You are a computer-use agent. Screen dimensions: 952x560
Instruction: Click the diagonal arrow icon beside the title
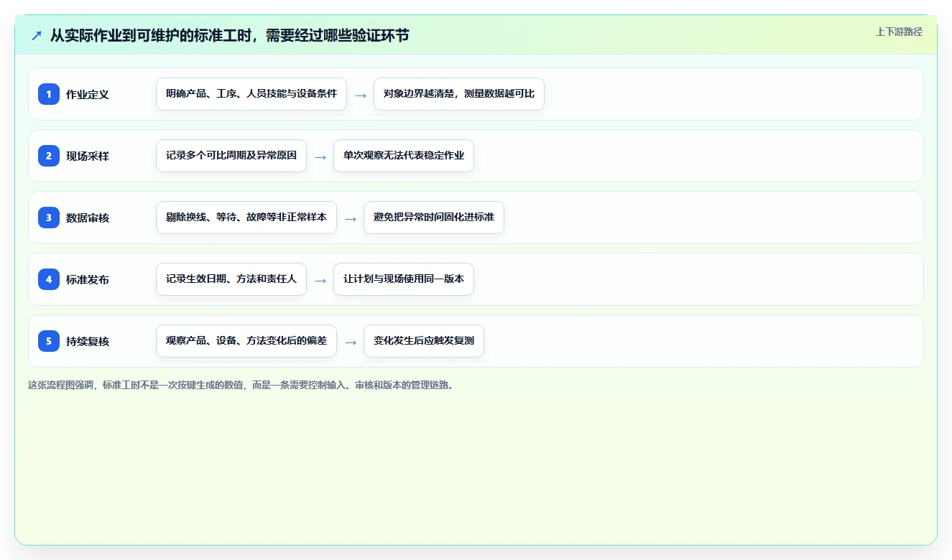pos(37,35)
